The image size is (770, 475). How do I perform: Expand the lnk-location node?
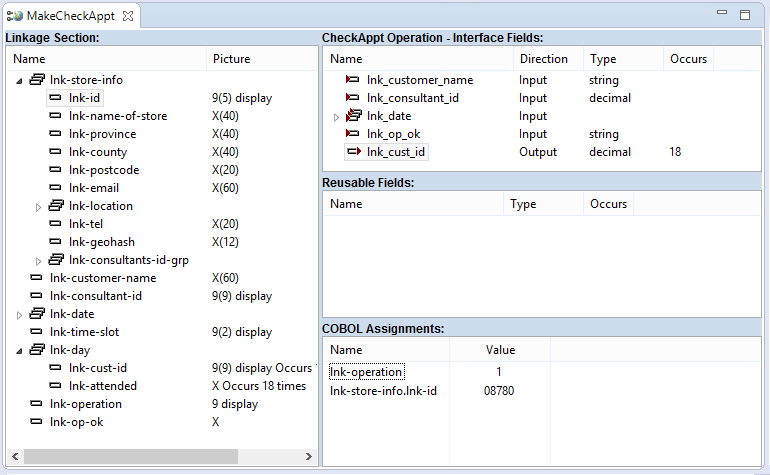tap(39, 206)
